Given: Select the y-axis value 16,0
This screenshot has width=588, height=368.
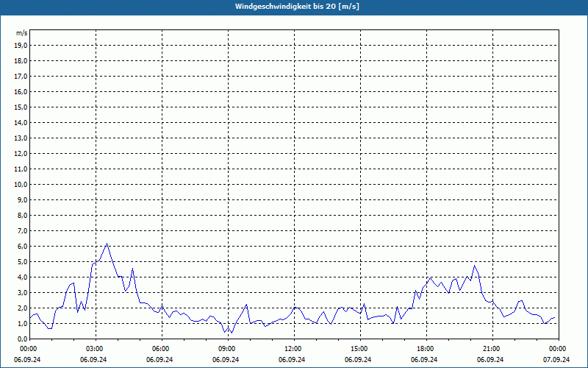Looking at the screenshot, I should [22, 91].
